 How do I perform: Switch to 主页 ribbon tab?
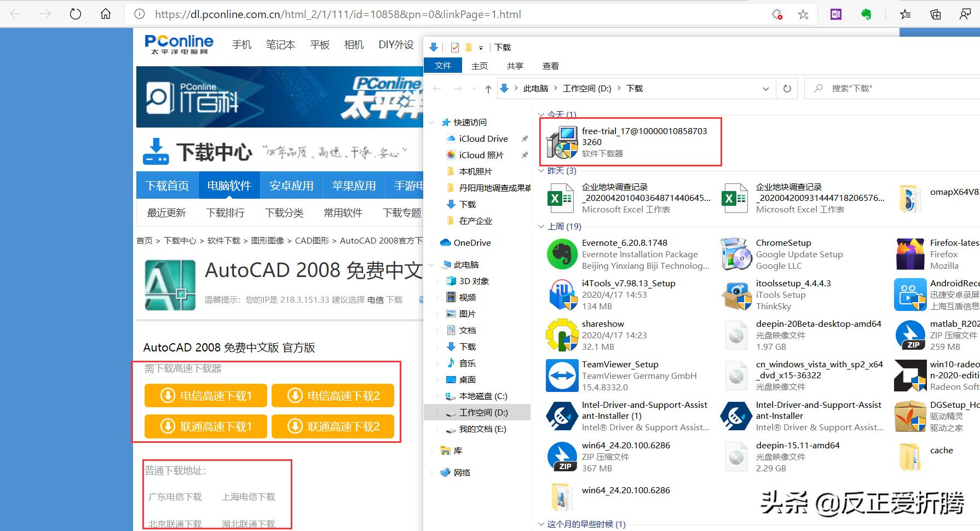[480, 66]
